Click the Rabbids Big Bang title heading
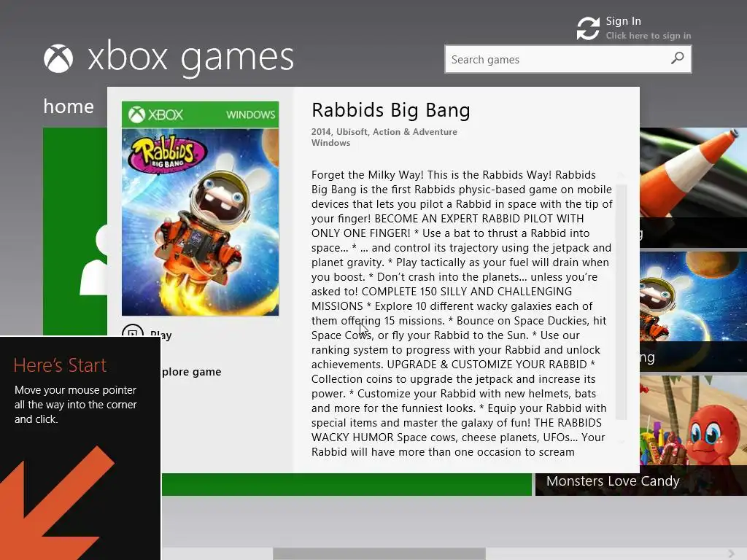 pyautogui.click(x=391, y=110)
